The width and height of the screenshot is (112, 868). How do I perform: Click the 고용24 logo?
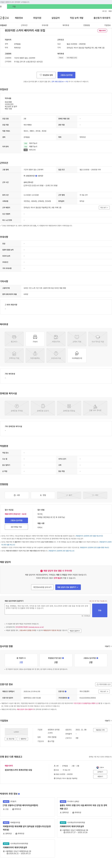[4, 18]
